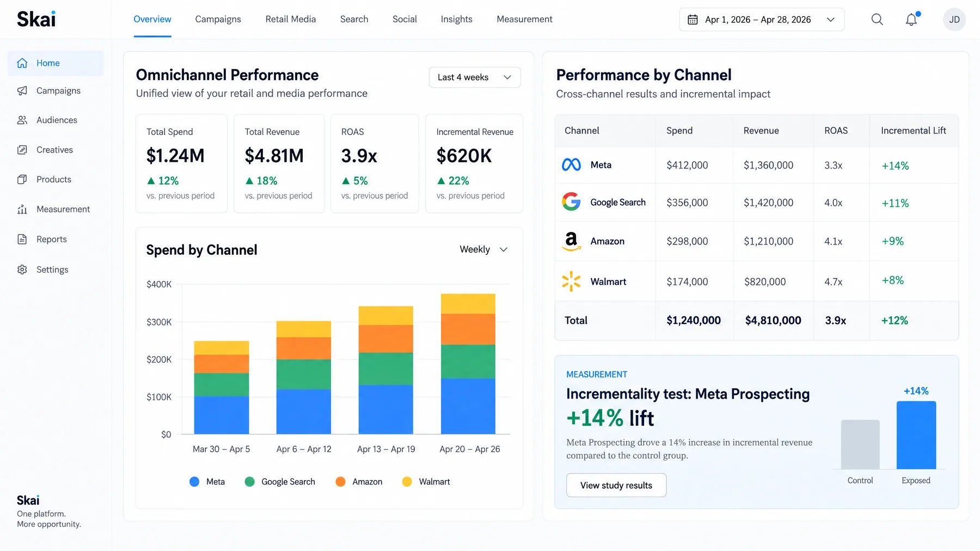Click the Incremental Lift column header
980x551 pixels.
click(914, 131)
